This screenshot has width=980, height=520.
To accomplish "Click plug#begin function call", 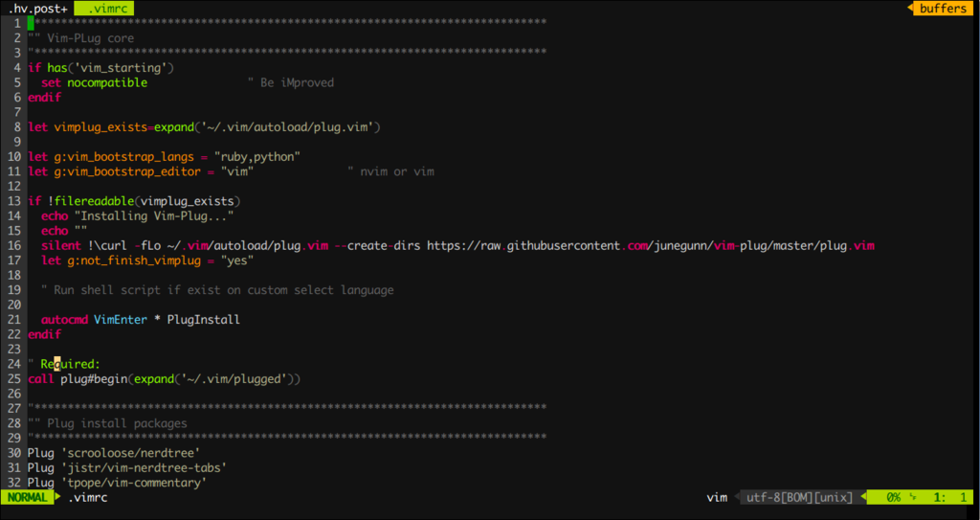I will click(94, 379).
